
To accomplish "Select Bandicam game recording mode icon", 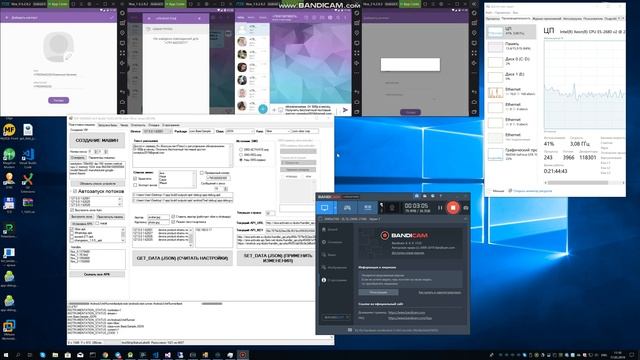I will click(347, 208).
